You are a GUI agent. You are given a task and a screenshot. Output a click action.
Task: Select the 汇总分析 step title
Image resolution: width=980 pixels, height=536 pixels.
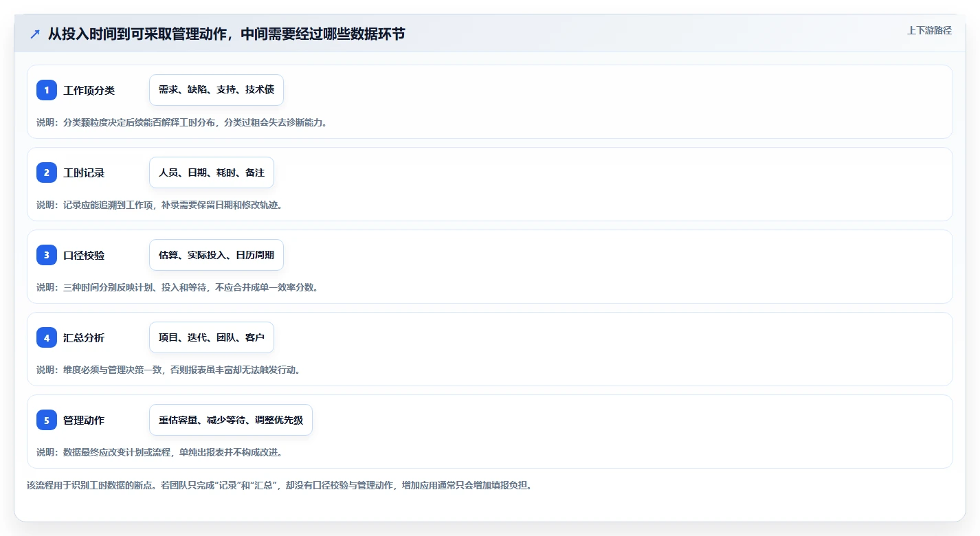point(84,337)
